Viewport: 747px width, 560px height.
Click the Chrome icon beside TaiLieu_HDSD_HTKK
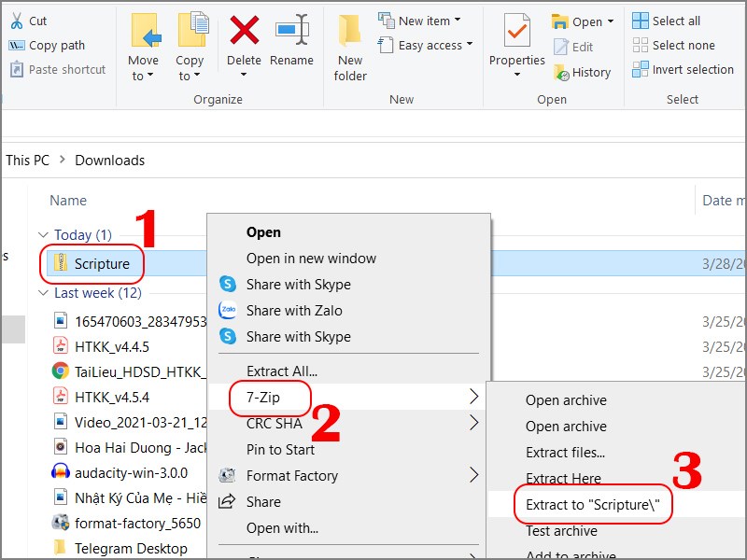(61, 371)
